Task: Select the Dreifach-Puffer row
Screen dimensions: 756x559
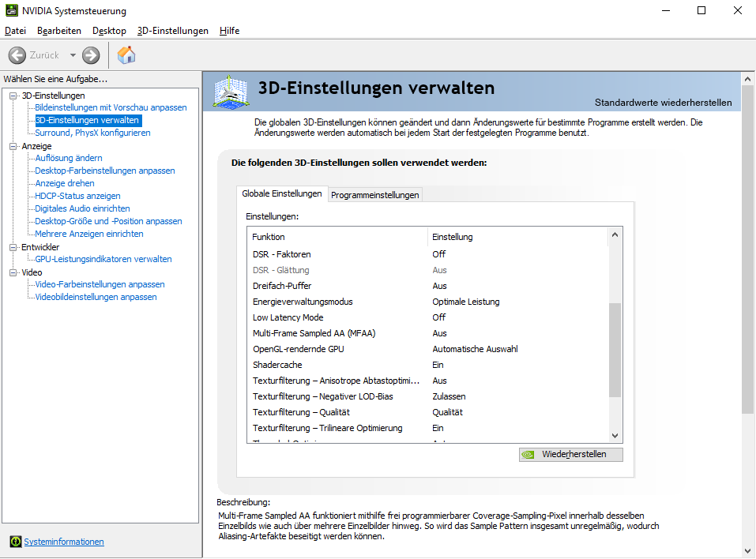Action: coord(427,286)
